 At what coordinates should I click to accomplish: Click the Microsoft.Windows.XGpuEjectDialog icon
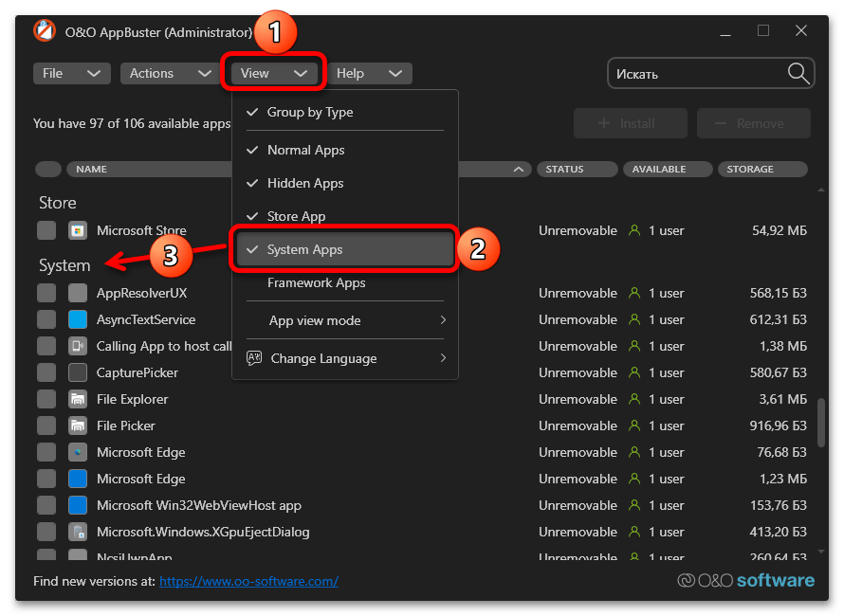[78, 532]
